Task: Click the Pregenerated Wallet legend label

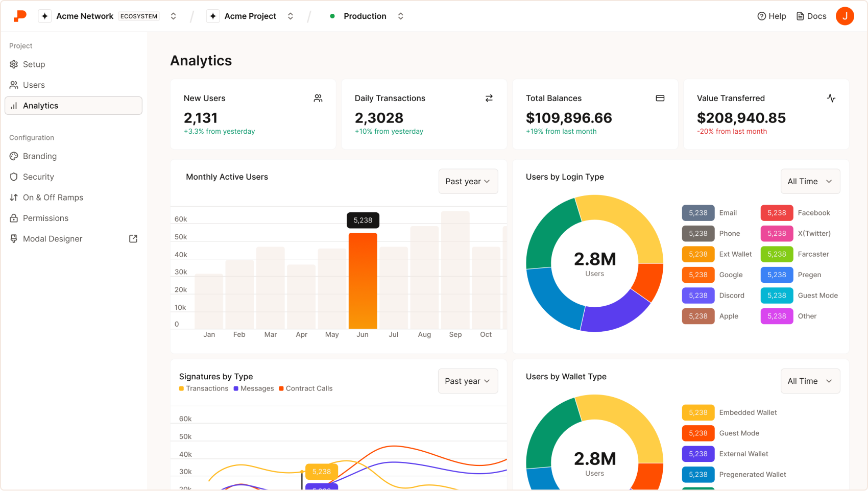Action: click(753, 474)
